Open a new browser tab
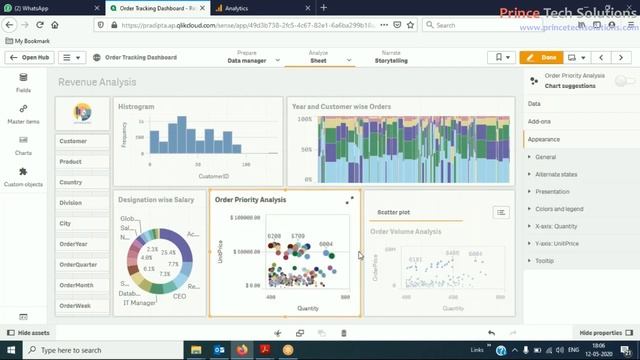The width and height of the screenshot is (640, 360). [x=324, y=8]
